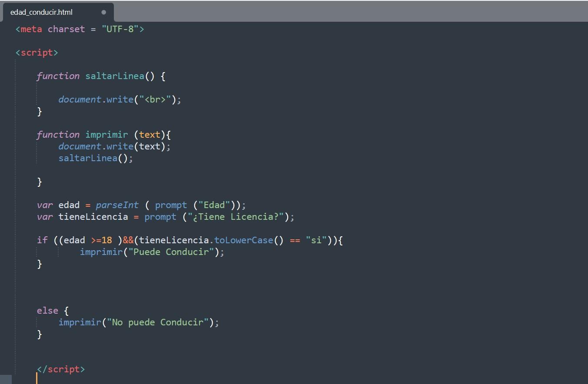Click document.write(text) line
The width and height of the screenshot is (588, 384).
click(x=115, y=146)
